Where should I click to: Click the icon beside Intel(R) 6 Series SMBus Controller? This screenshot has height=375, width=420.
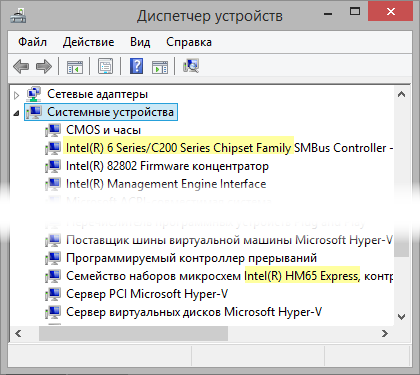pos(53,148)
